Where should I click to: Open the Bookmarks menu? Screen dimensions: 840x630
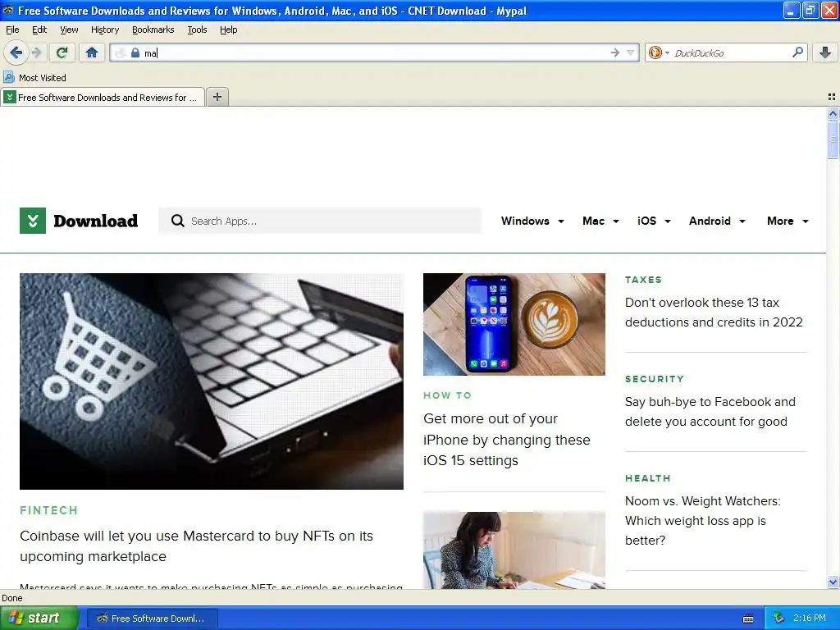coord(153,30)
